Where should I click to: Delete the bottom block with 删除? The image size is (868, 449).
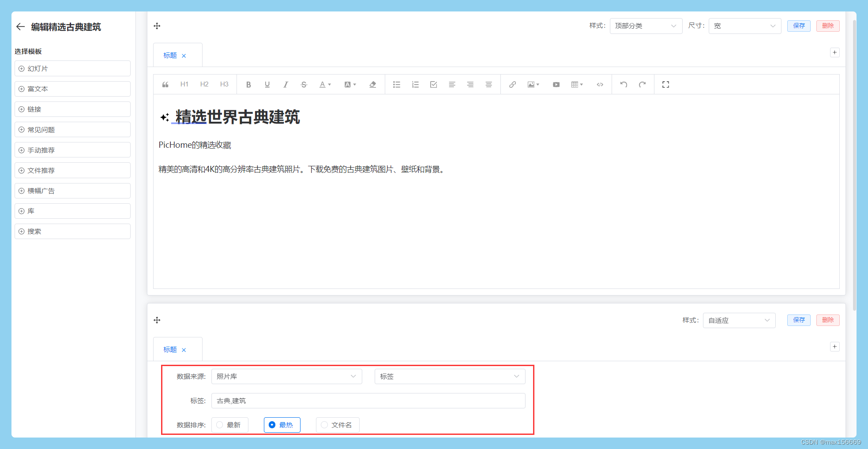828,320
